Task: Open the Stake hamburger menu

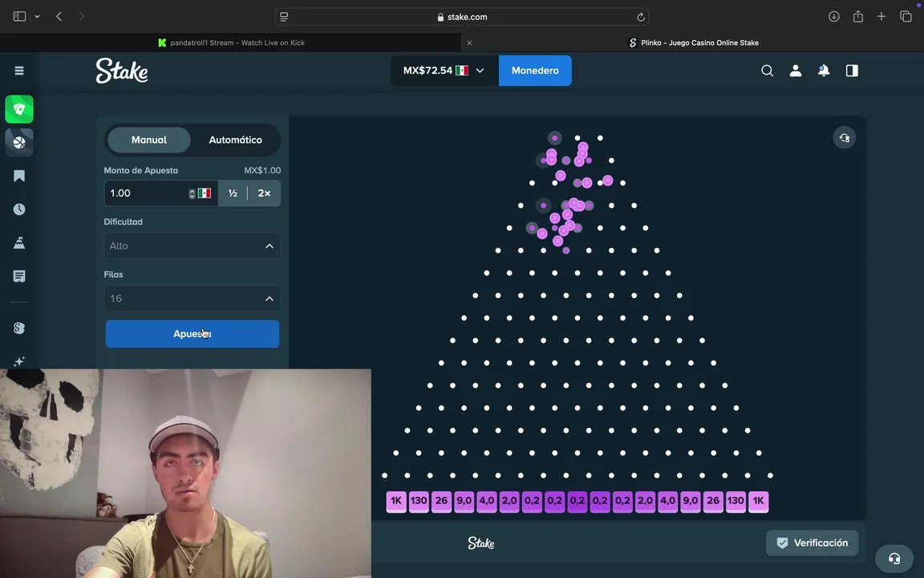Action: click(19, 71)
